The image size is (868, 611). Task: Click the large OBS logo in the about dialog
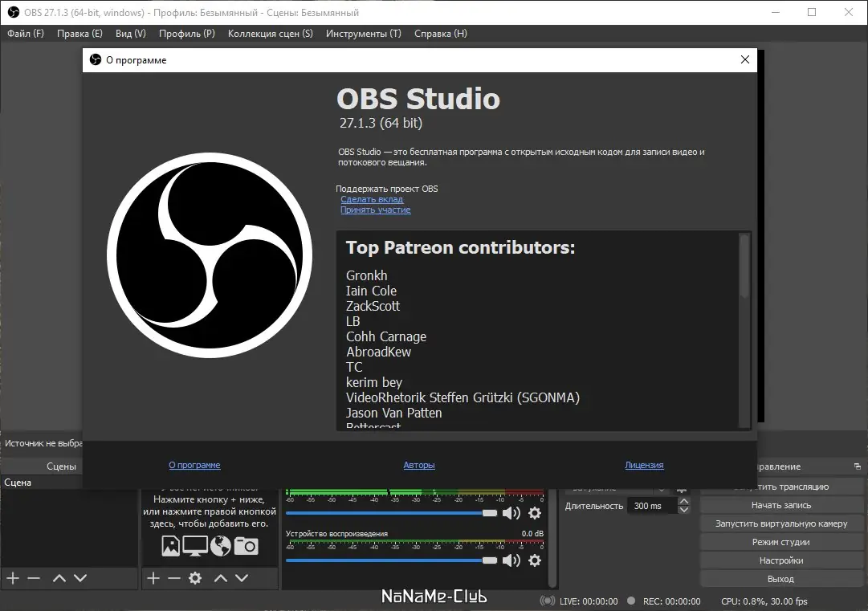pos(210,255)
